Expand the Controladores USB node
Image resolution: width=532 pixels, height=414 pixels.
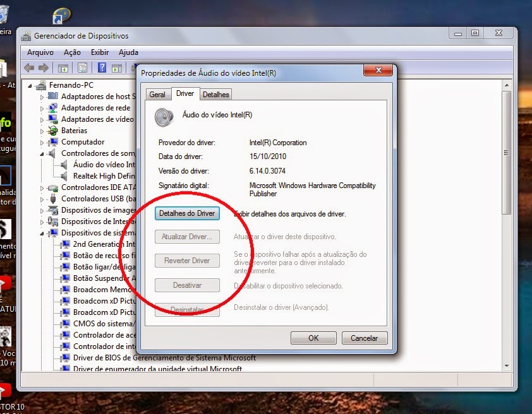[42, 199]
